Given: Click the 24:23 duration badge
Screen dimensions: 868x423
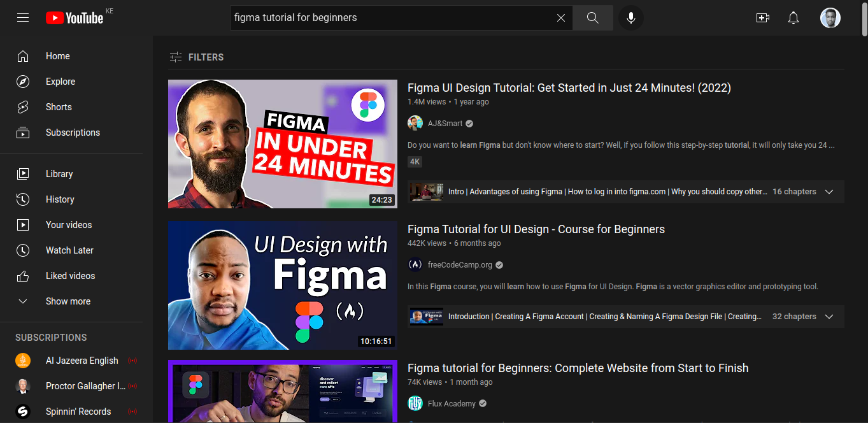Looking at the screenshot, I should (381, 200).
